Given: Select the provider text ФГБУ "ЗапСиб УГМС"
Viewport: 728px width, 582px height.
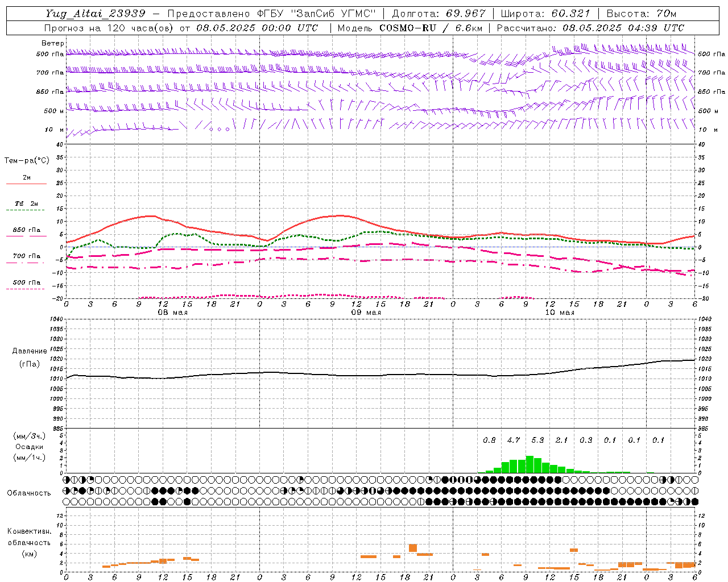Looking at the screenshot, I should click(317, 14).
